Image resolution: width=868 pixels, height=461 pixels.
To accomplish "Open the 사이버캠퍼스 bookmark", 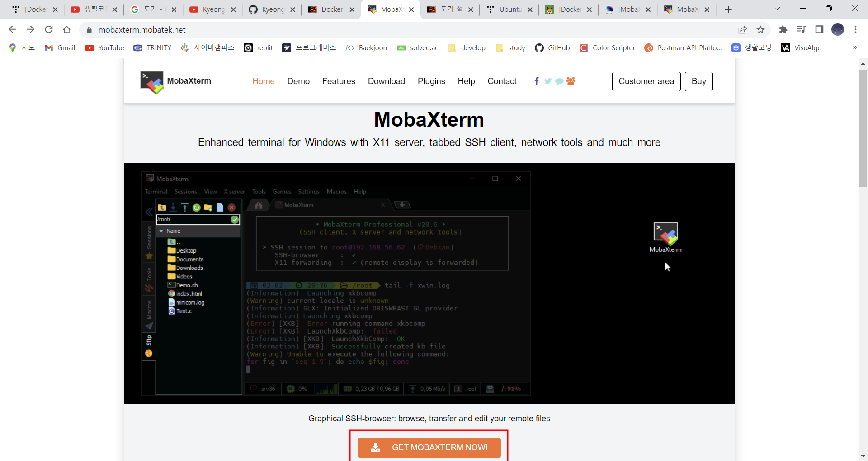I will [x=208, y=47].
